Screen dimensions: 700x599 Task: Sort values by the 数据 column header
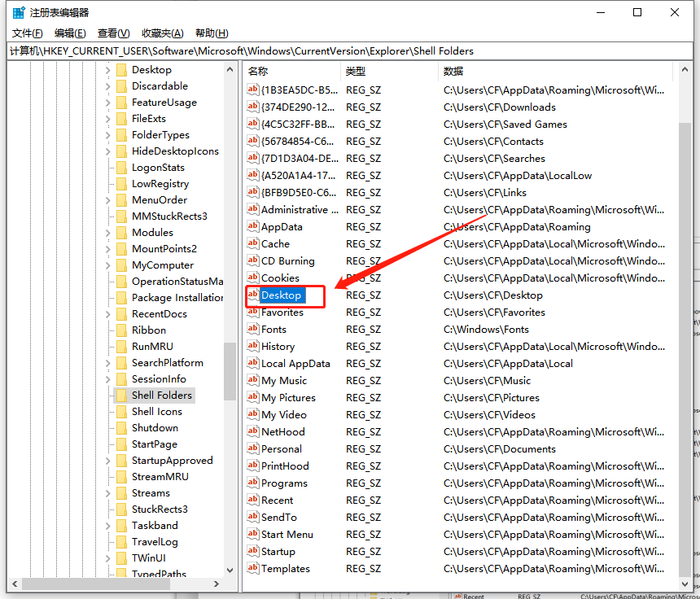pyautogui.click(x=556, y=71)
